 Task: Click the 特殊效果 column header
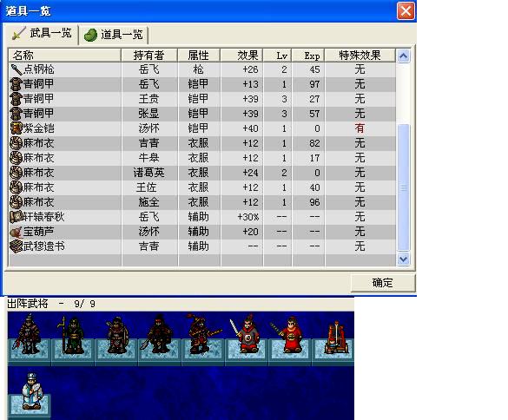[360, 56]
